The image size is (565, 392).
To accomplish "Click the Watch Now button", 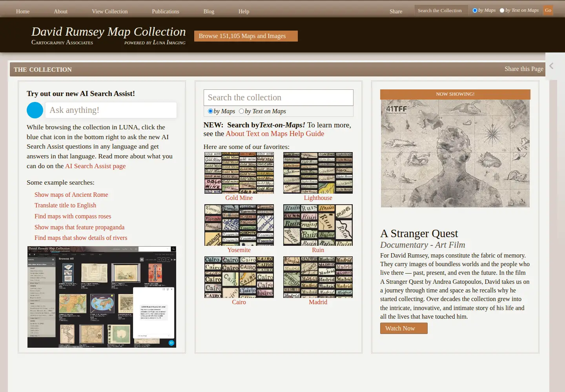I will pos(404,328).
